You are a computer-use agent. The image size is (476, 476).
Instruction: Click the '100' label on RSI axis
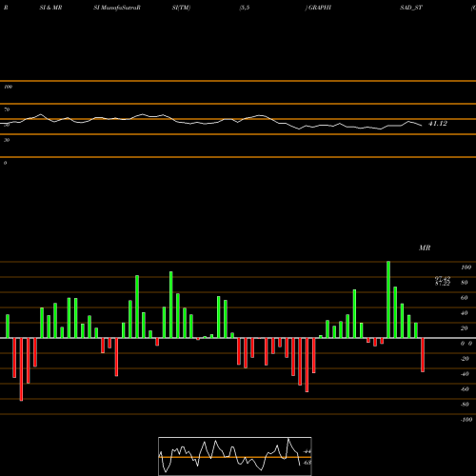pyautogui.click(x=9, y=87)
